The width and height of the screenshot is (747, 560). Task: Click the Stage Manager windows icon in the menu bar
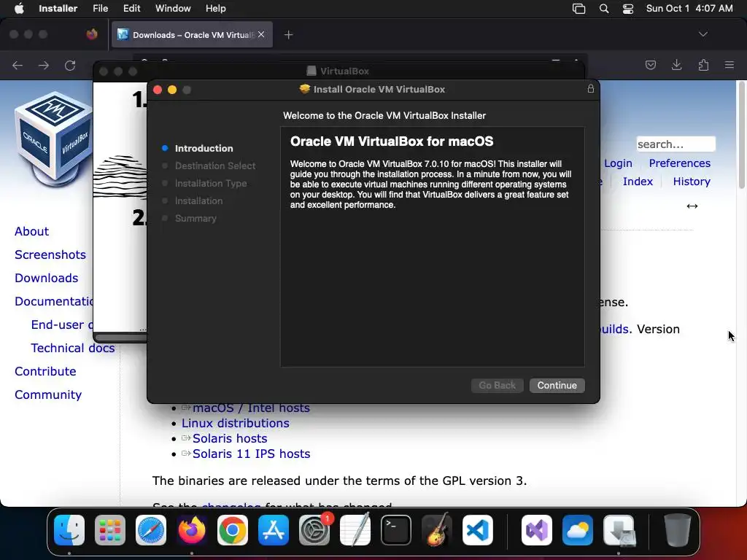coord(578,9)
